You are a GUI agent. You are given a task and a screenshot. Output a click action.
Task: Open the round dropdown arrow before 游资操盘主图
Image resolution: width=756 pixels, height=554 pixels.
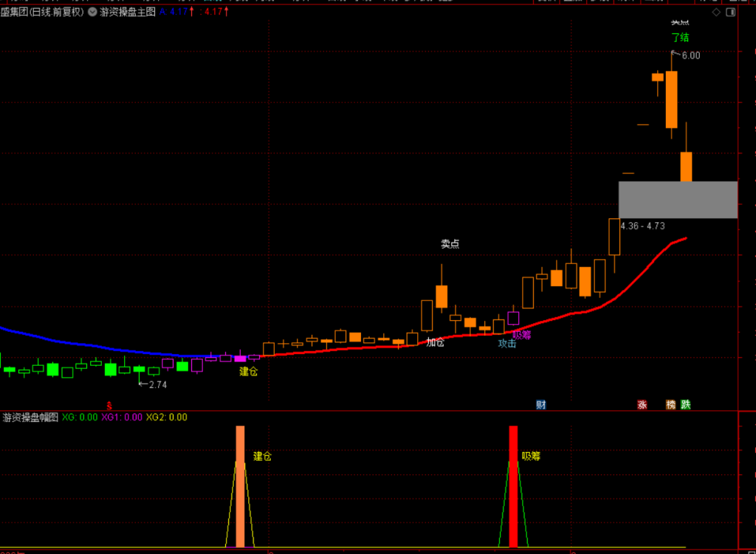pyautogui.click(x=92, y=12)
